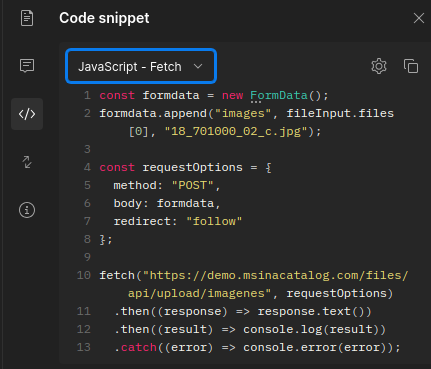Image resolution: width=431 pixels, height=369 pixels.
Task: Open code snippet settings gear
Action: pyautogui.click(x=379, y=66)
